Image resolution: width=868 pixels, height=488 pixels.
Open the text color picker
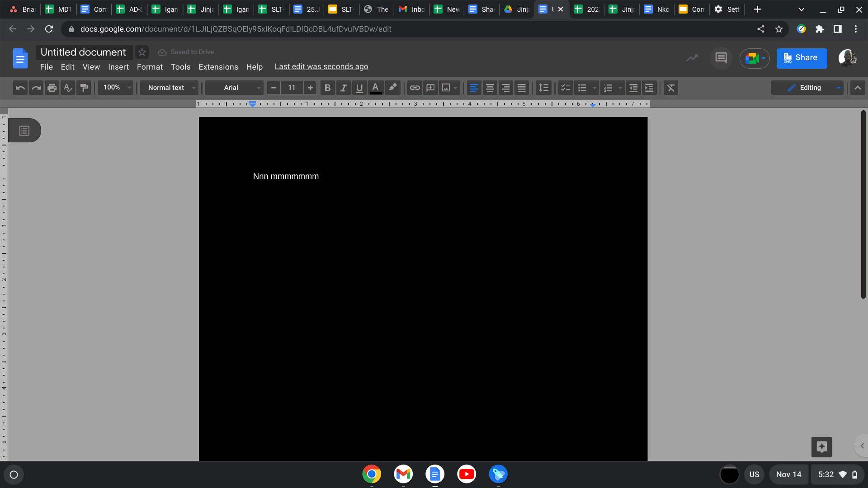click(375, 88)
